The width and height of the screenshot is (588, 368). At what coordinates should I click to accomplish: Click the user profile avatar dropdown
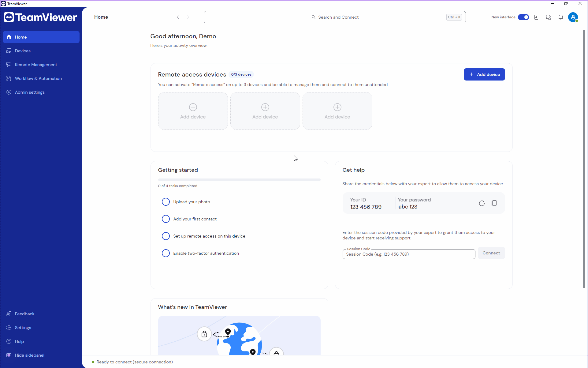pos(573,17)
